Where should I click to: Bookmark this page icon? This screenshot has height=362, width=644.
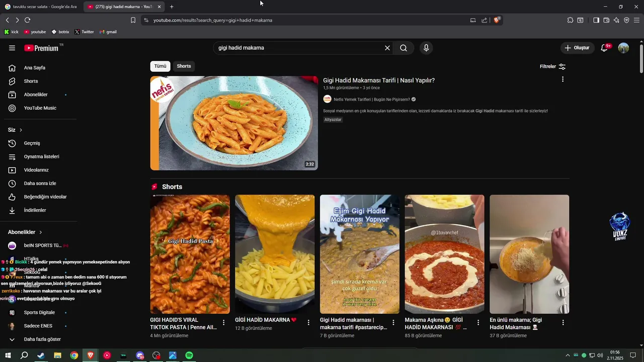pyautogui.click(x=133, y=20)
